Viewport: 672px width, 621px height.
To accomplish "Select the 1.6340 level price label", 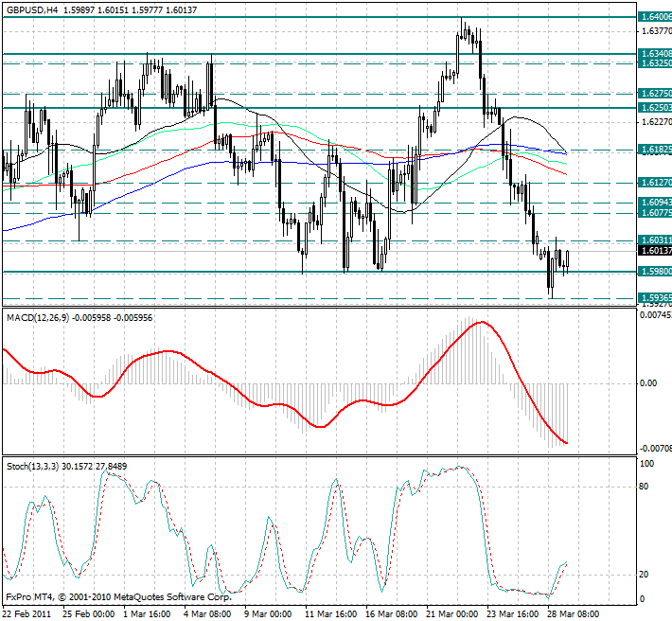I will (x=655, y=54).
